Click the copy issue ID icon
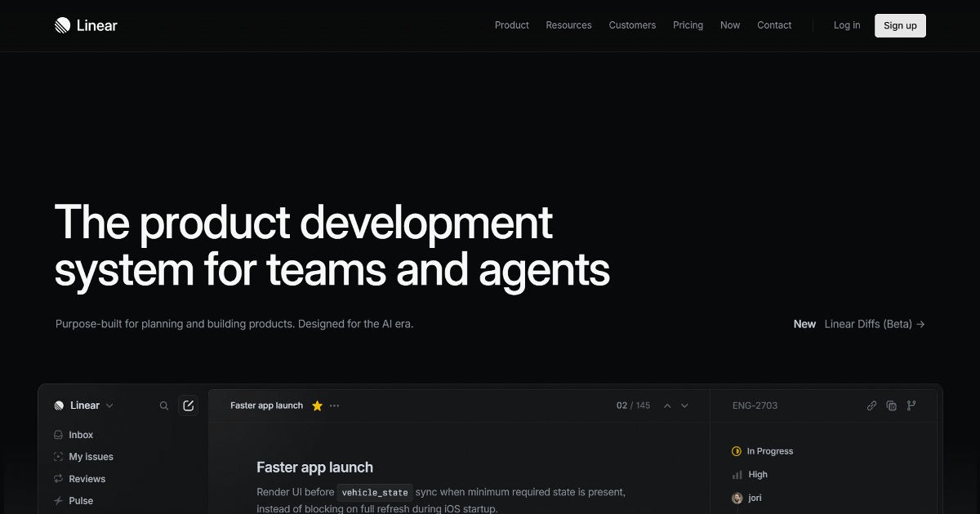Screen dimensions: 980x514 tap(891, 405)
